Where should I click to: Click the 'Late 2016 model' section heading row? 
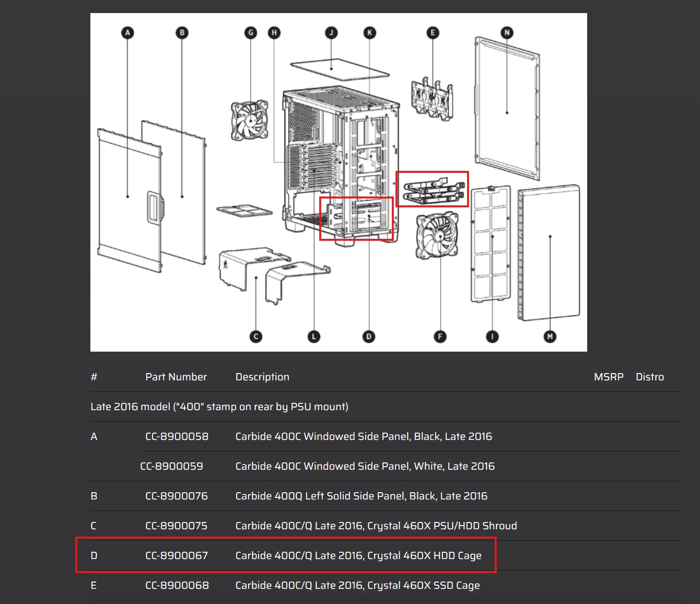(386, 406)
